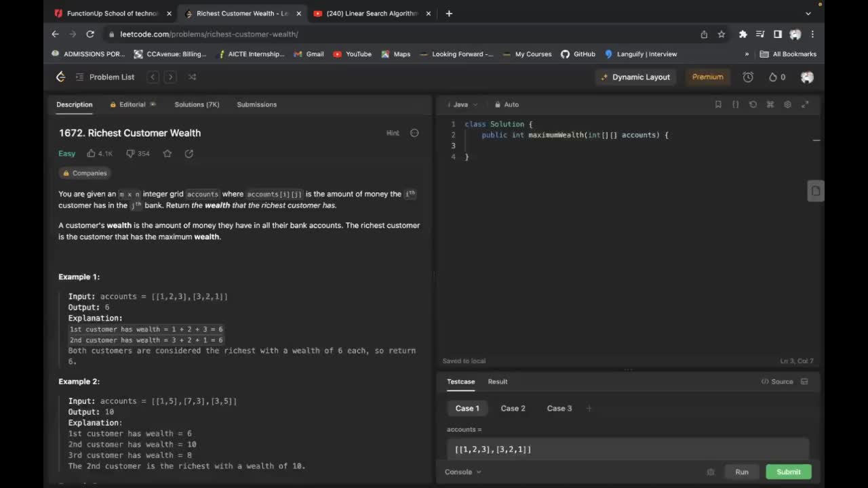Open the Dynamic Layout selector
The width and height of the screenshot is (868, 488).
pyautogui.click(x=635, y=77)
